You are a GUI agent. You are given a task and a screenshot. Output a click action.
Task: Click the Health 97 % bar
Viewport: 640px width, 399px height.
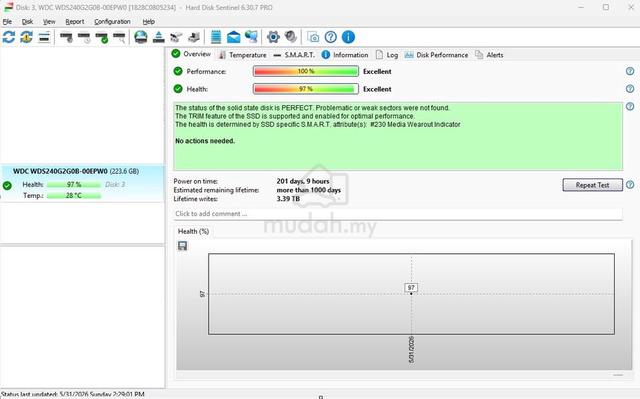(x=306, y=89)
